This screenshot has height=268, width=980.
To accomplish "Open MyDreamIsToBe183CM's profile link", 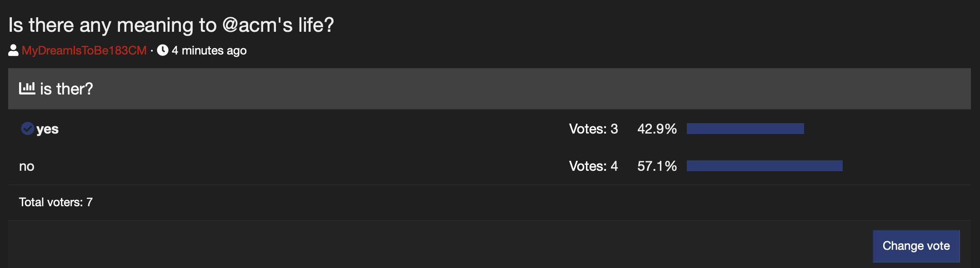I will point(84,50).
